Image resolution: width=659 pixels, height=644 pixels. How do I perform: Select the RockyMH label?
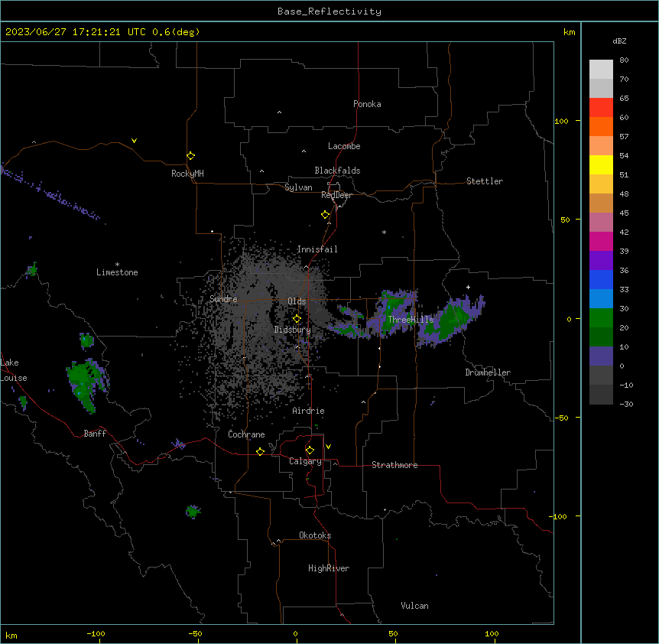[187, 173]
